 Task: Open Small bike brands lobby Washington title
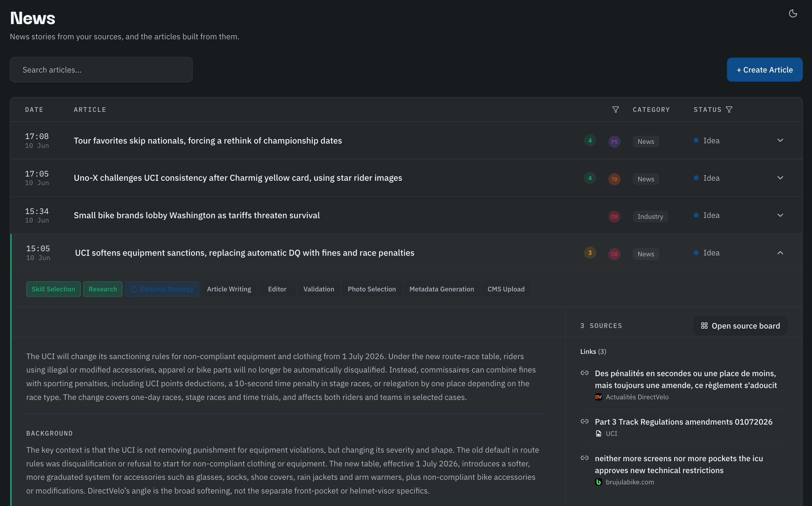pyautogui.click(x=197, y=215)
